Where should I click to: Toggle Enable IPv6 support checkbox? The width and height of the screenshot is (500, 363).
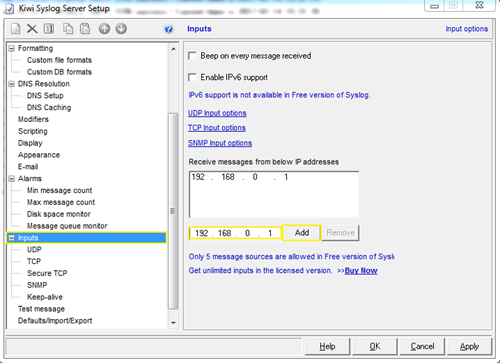coord(192,77)
